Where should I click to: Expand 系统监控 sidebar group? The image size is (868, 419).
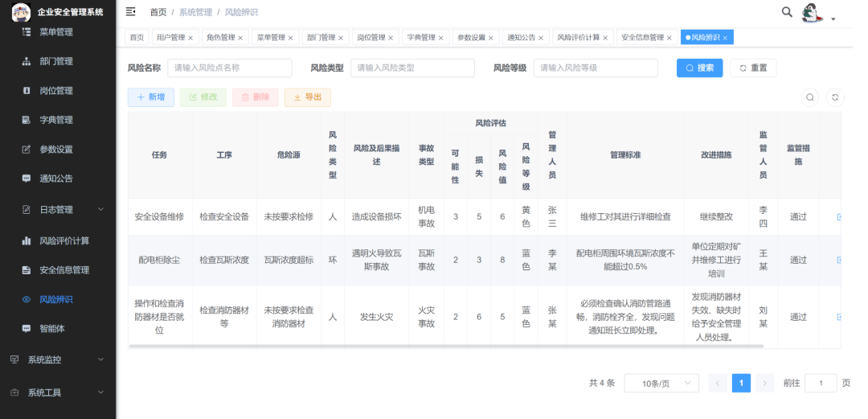coord(58,360)
